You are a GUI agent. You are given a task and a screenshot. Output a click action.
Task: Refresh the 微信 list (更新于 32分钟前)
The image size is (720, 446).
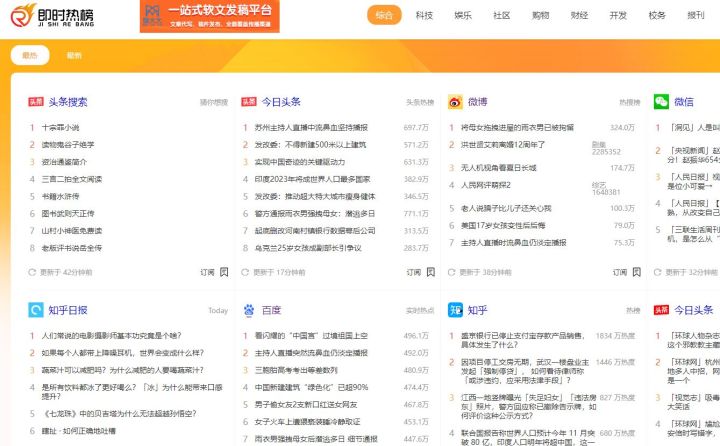point(657,272)
